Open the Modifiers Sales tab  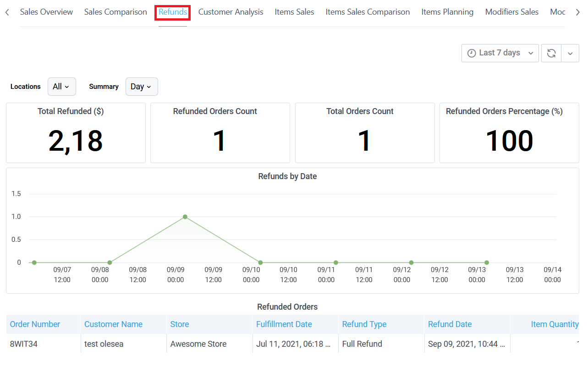(x=512, y=12)
